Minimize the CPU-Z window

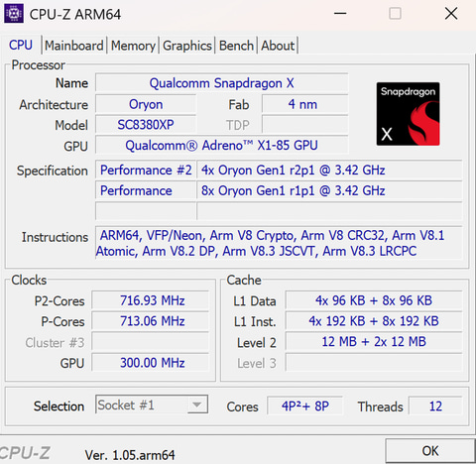[340, 14]
